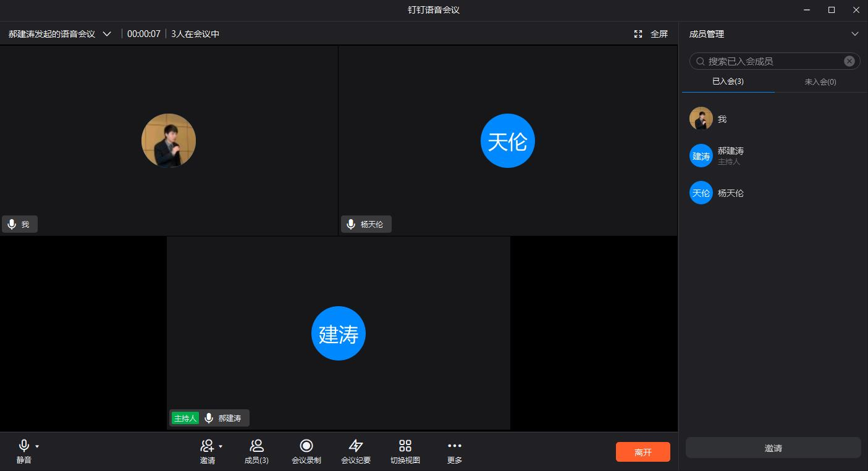The height and width of the screenshot is (471, 868).
Task: Expand microphone options arrow beside 静音
Action: tap(37, 446)
